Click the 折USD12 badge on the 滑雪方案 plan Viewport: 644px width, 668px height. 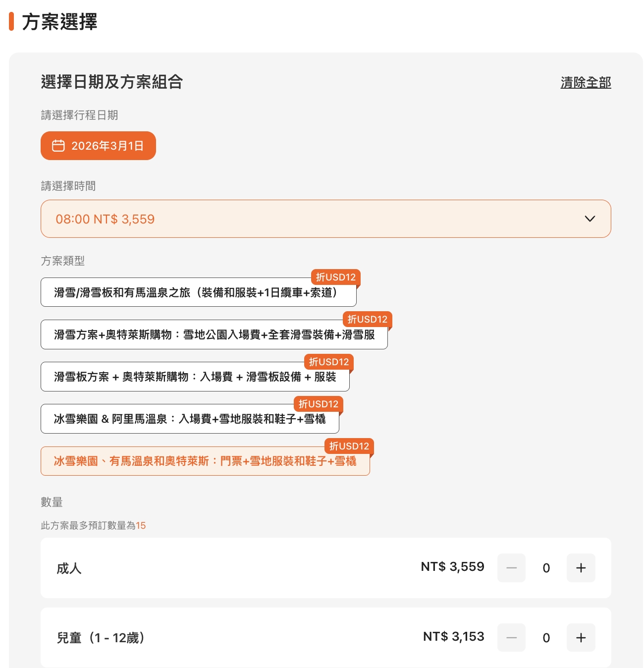[x=367, y=319]
